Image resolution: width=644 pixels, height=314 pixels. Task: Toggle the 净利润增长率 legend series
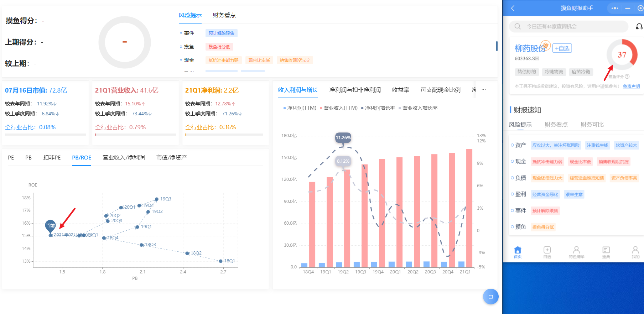378,108
